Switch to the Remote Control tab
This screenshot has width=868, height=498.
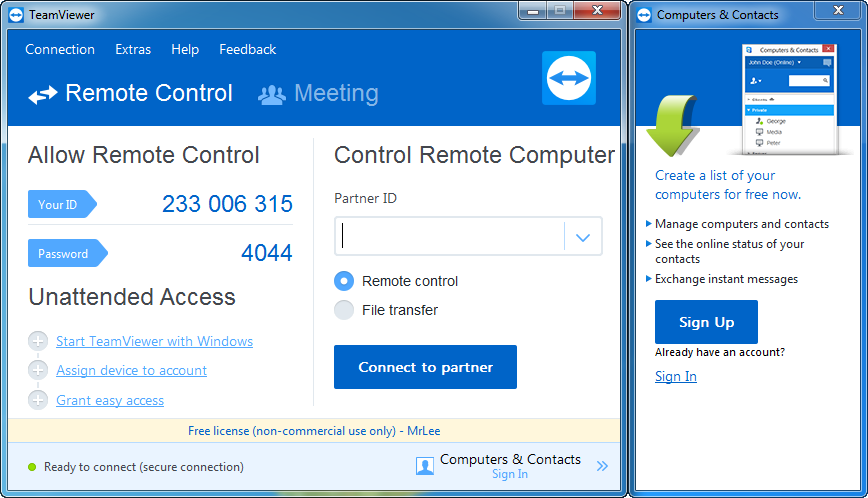pos(131,94)
